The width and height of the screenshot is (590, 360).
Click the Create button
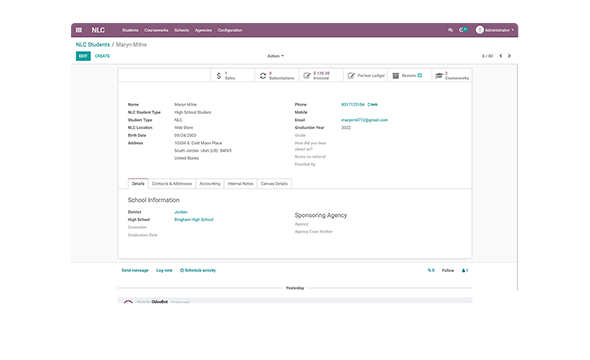[x=102, y=56]
